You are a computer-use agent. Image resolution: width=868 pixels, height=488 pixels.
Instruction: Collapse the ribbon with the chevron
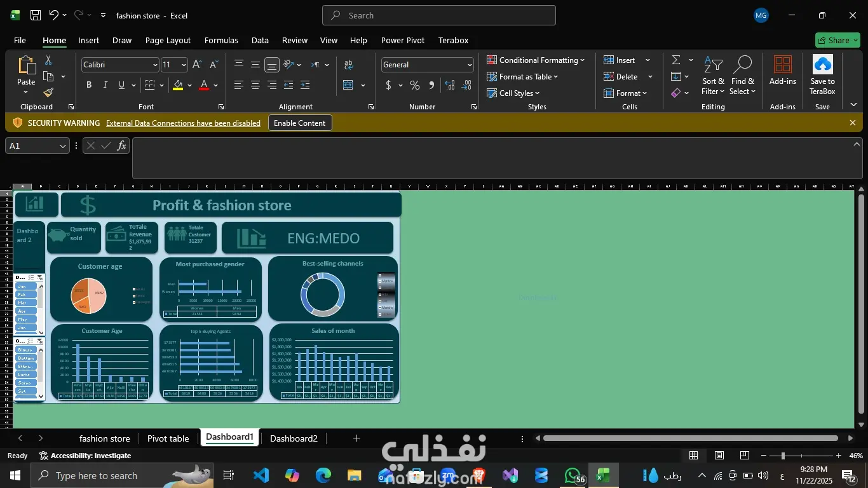[x=853, y=105]
